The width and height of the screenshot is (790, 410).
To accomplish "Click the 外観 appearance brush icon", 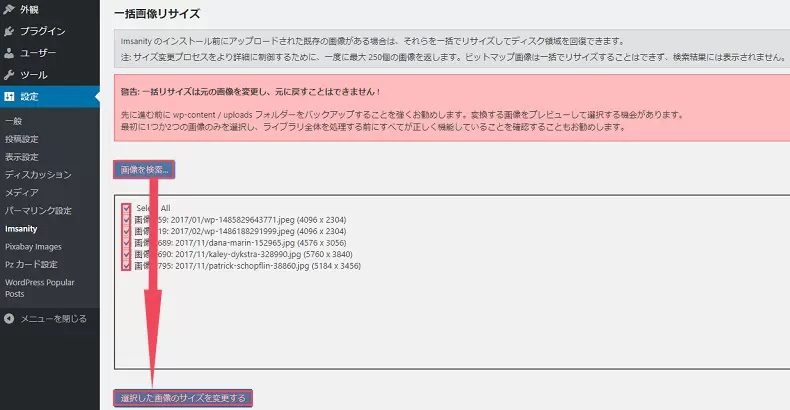I will [10, 9].
